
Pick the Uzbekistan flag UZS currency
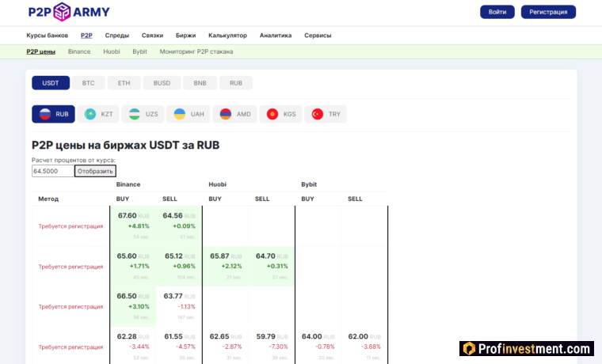pyautogui.click(x=144, y=114)
